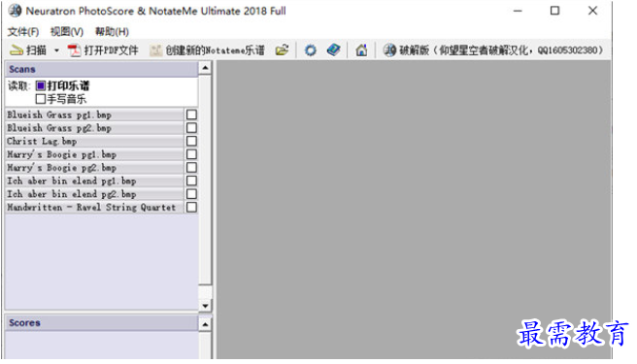Click the 破解版 globe icon
The height and width of the screenshot is (364, 637).
389,50
